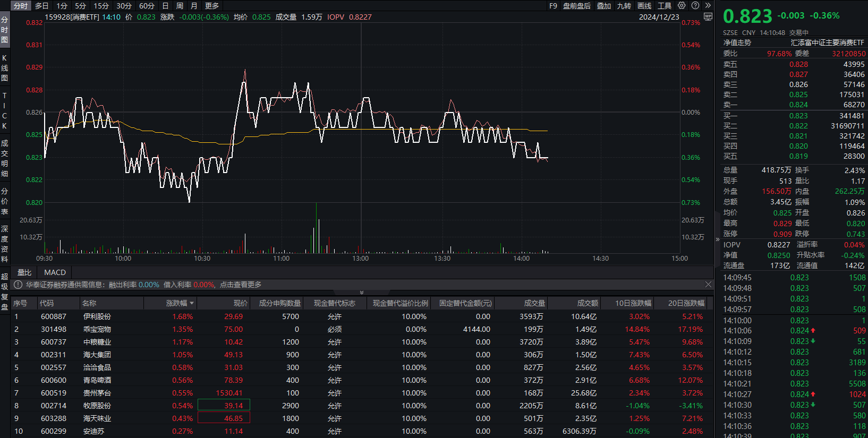Click the info icon beside 华泰证券融券通
The height and width of the screenshot is (438, 868).
(18, 285)
